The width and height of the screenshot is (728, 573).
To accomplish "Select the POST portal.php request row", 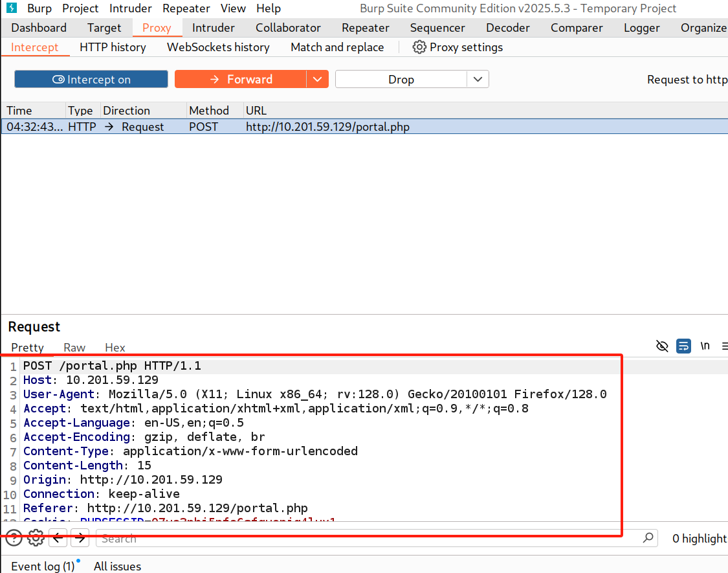I will 365,127.
